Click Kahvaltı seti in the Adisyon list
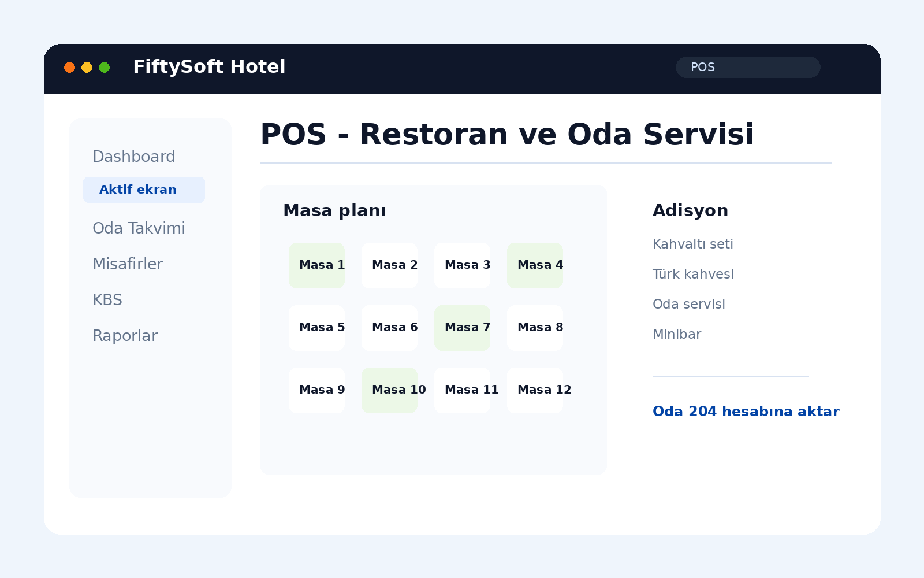The height and width of the screenshot is (578, 924). point(692,244)
